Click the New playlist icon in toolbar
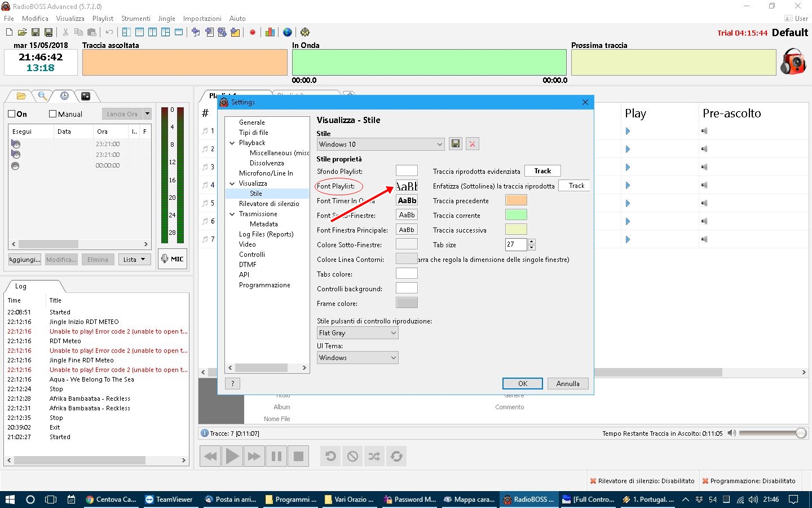This screenshot has height=508, width=812. click(9, 32)
